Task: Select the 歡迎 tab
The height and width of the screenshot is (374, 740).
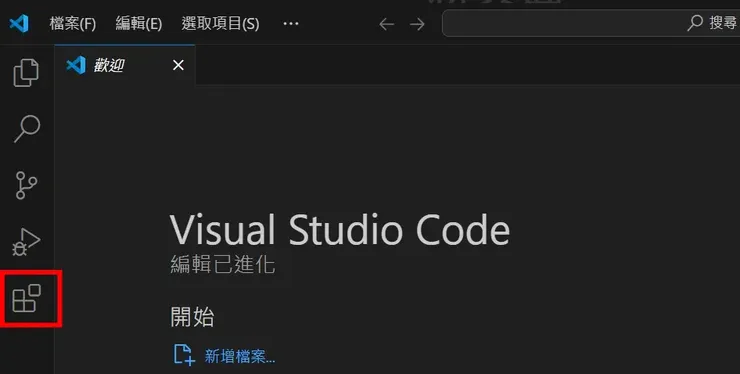Action: click(125, 65)
